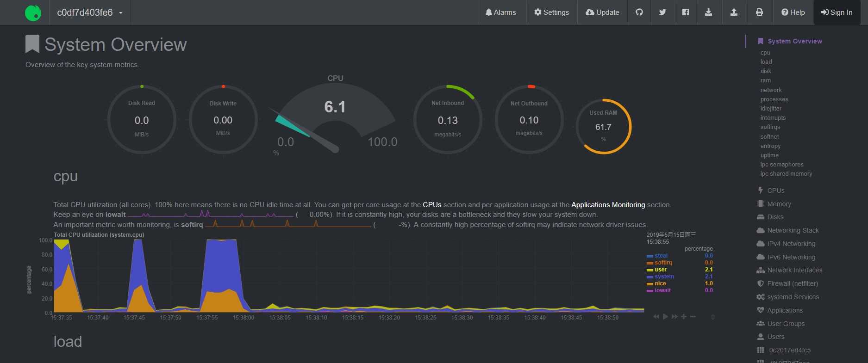Click the import snapshot upload icon

[734, 12]
